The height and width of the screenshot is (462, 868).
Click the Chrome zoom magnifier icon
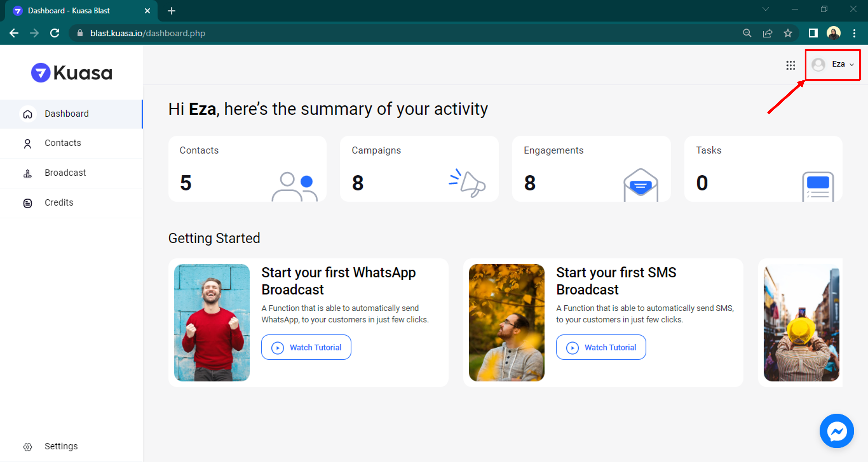[x=747, y=33]
